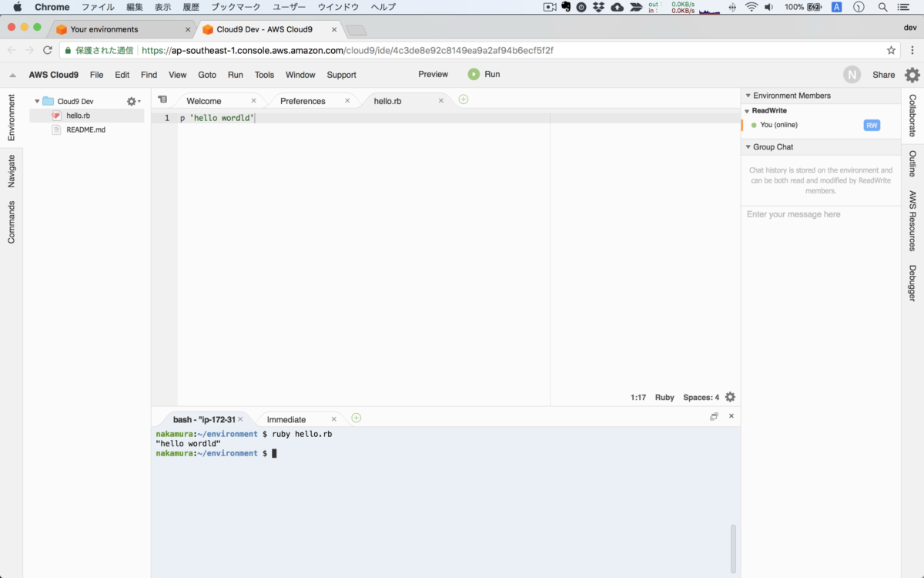This screenshot has width=924, height=578.
Task: Click the Share button
Action: (x=883, y=75)
